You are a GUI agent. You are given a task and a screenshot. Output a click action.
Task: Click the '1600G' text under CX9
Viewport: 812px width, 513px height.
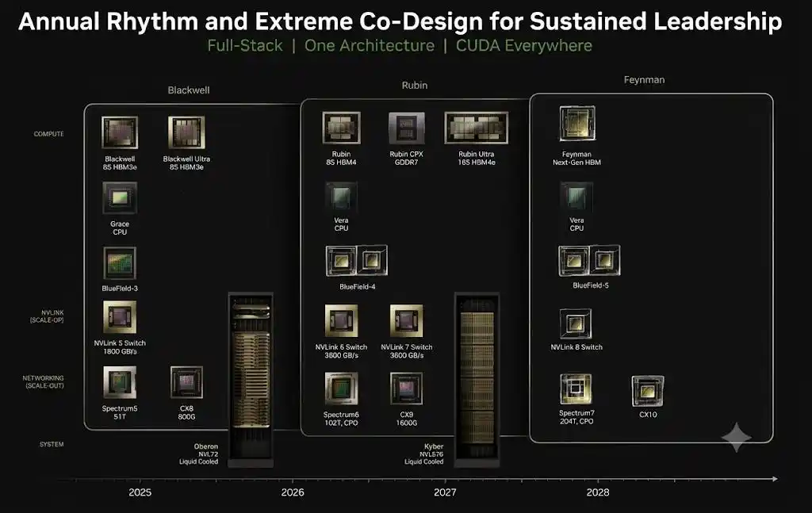[407, 423]
